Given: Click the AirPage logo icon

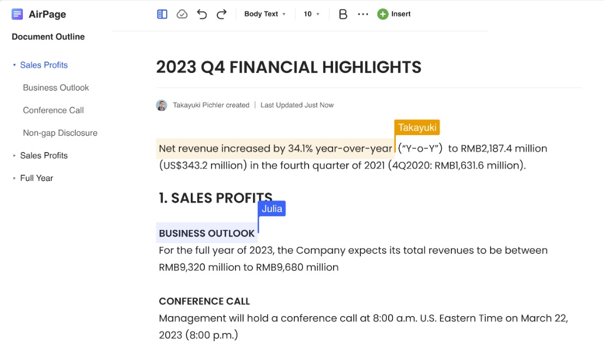Looking at the screenshot, I should coord(17,14).
